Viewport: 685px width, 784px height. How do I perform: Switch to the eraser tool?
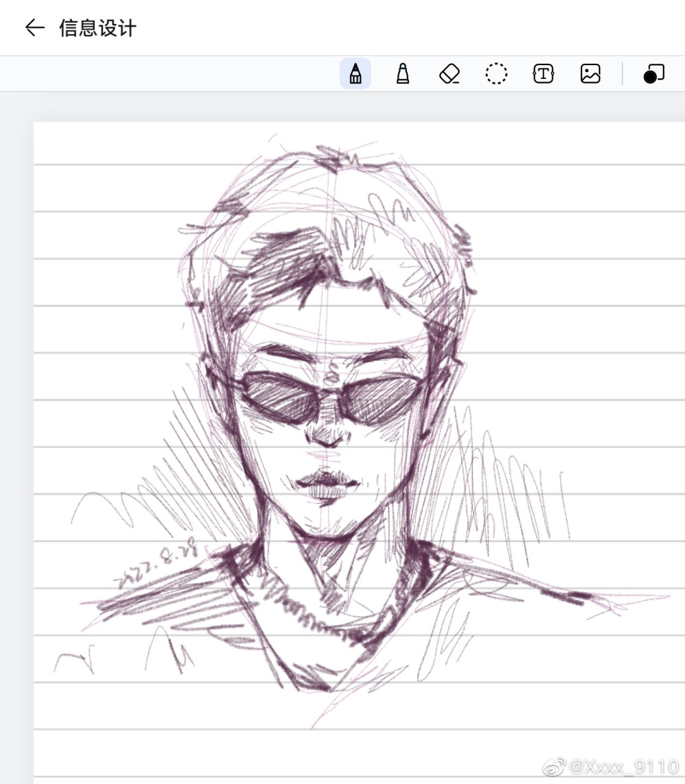point(449,73)
